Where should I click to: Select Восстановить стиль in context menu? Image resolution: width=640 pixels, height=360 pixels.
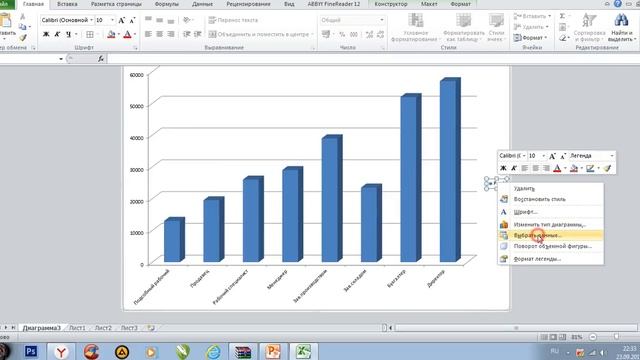[x=550, y=199]
